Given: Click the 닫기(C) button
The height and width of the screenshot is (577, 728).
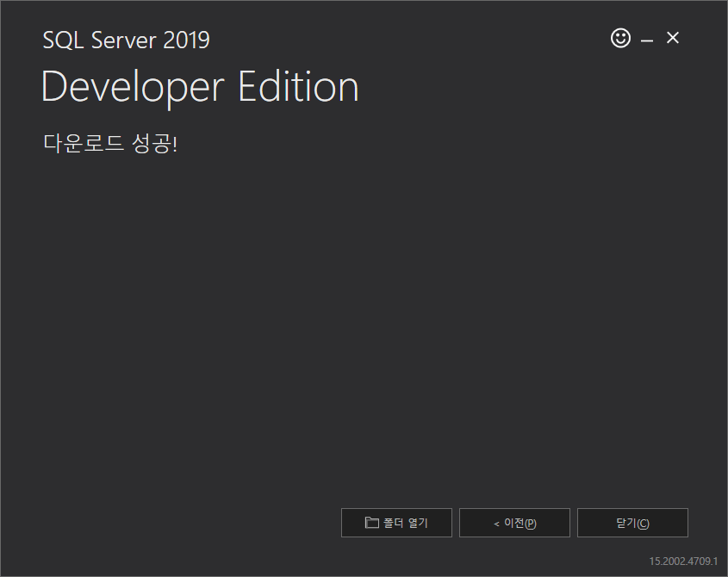Looking at the screenshot, I should (x=632, y=523).
